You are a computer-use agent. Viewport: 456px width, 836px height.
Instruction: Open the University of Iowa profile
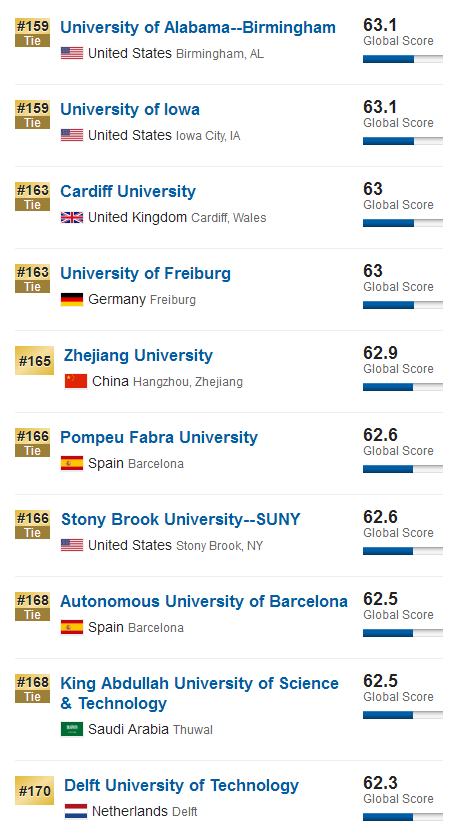click(x=130, y=110)
